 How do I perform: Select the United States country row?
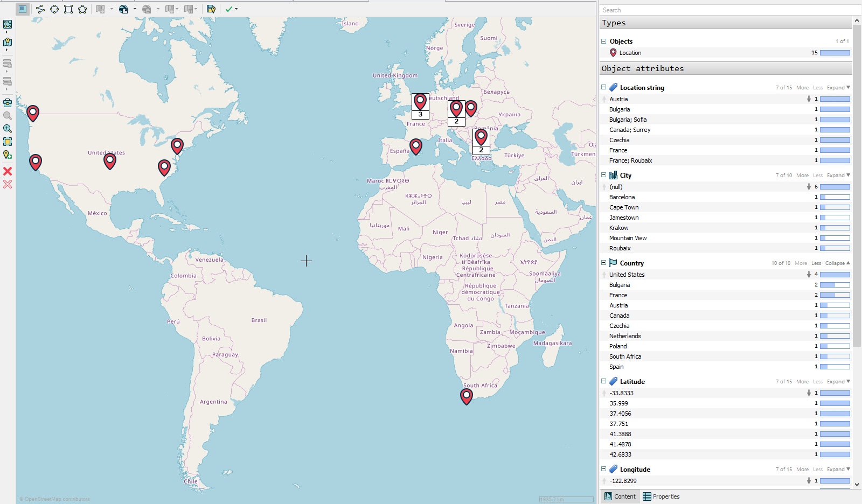click(x=726, y=275)
